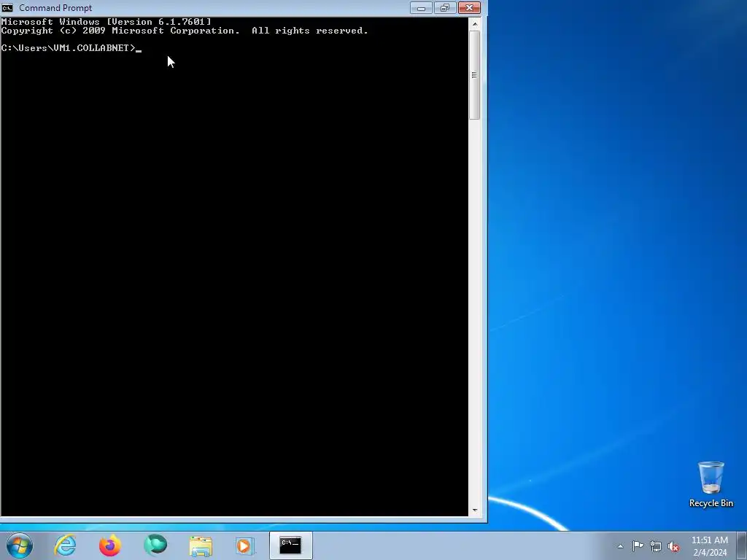
Task: Restore down the Command Prompt window
Action: tap(445, 7)
